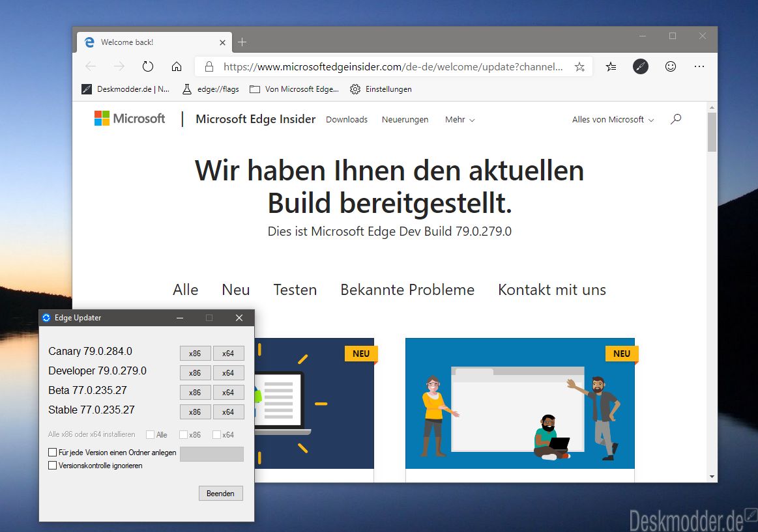The width and height of the screenshot is (758, 532).
Task: Click the browser Back arrow
Action: [x=91, y=66]
